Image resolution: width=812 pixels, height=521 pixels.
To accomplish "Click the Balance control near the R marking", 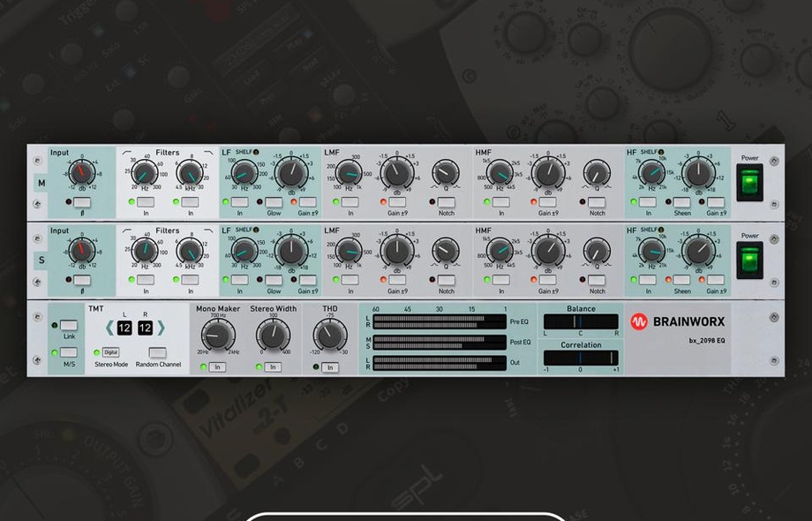I will point(615,321).
